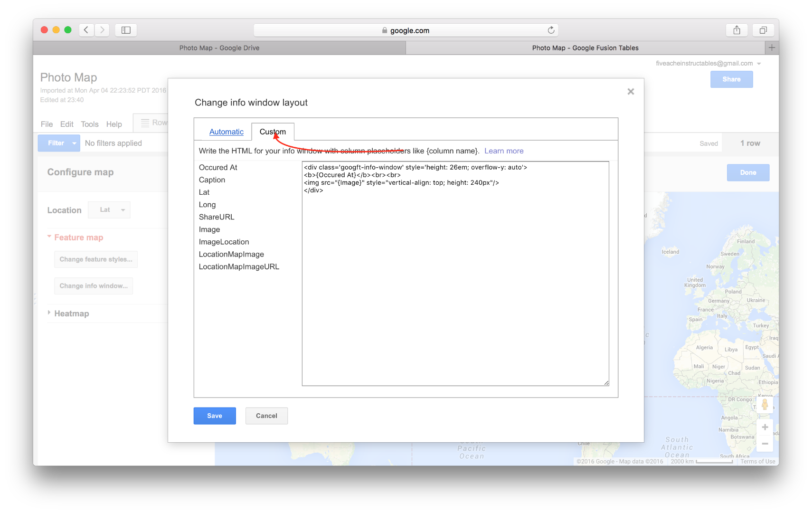The height and width of the screenshot is (513, 812).
Task: Open a new browser tab with the plus icon
Action: click(x=772, y=47)
